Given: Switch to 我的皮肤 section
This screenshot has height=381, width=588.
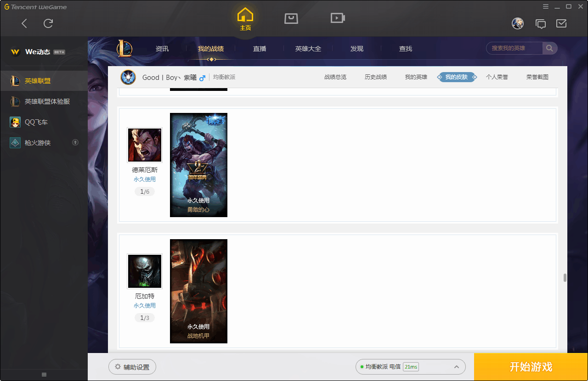Looking at the screenshot, I should 457,77.
